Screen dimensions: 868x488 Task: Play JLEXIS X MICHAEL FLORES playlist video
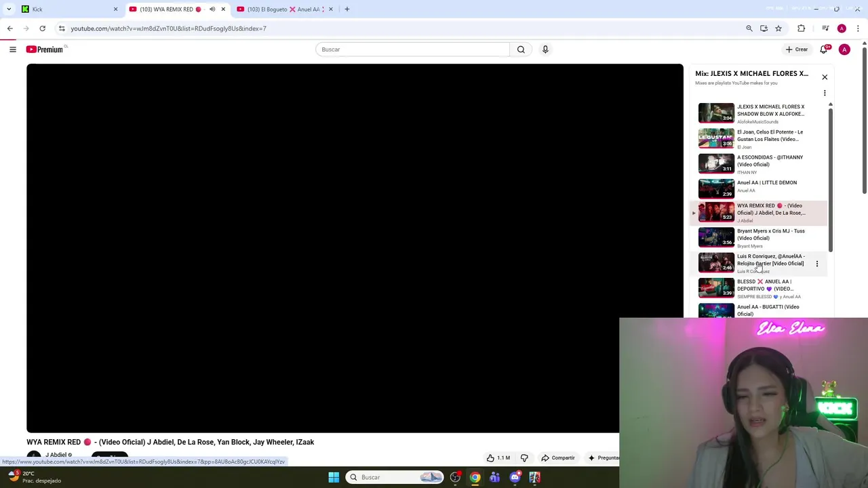coord(758,113)
